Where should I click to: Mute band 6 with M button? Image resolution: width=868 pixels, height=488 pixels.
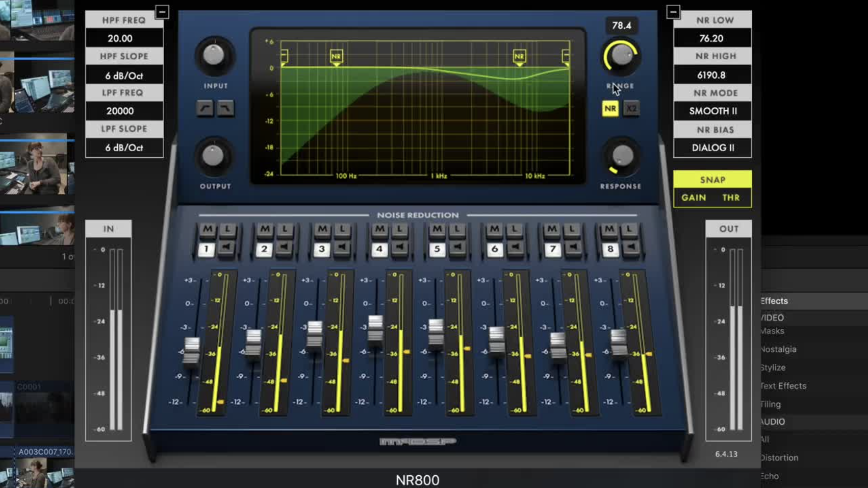tap(495, 230)
